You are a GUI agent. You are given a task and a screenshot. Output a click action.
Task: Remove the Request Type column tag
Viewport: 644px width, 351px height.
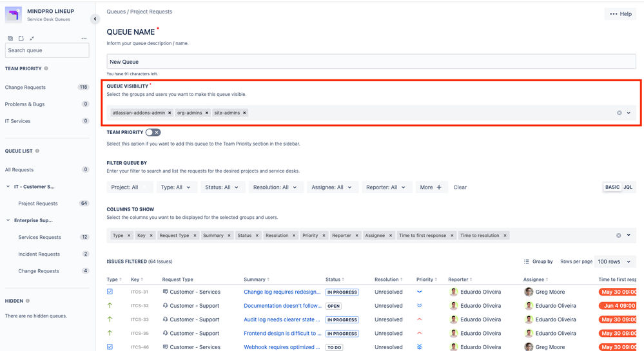pyautogui.click(x=195, y=236)
